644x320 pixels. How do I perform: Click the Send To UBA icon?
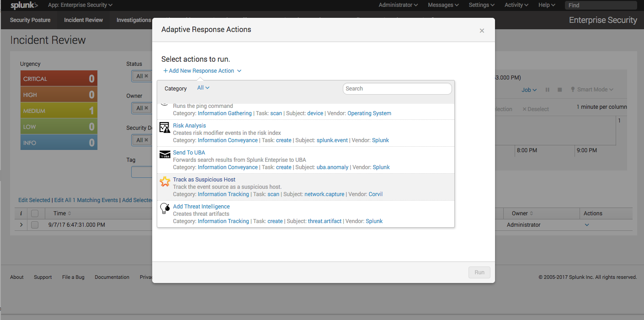pyautogui.click(x=165, y=155)
